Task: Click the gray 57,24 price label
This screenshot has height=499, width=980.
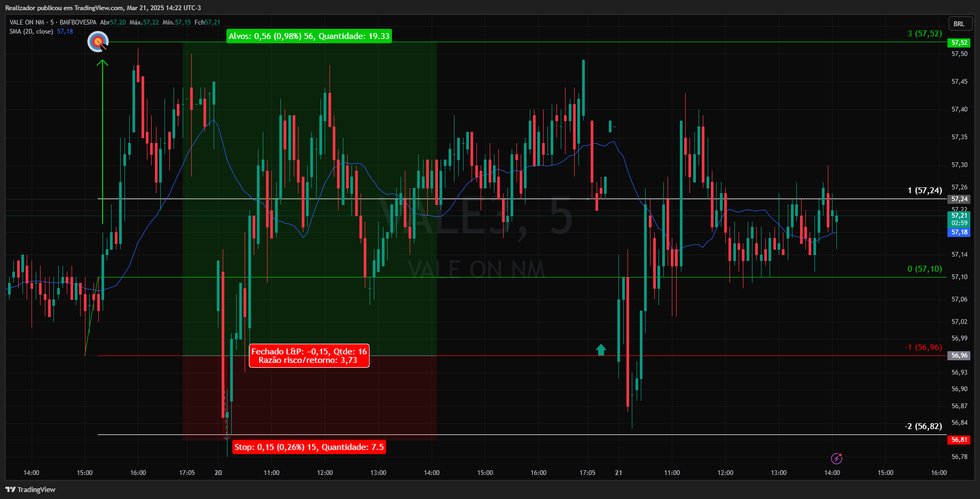Action: 959,199
